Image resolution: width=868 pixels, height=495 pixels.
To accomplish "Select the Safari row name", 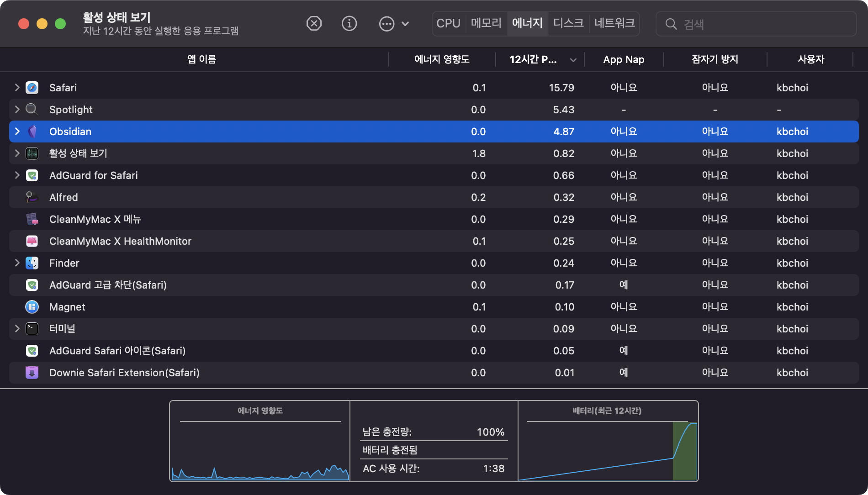I will 63,88.
